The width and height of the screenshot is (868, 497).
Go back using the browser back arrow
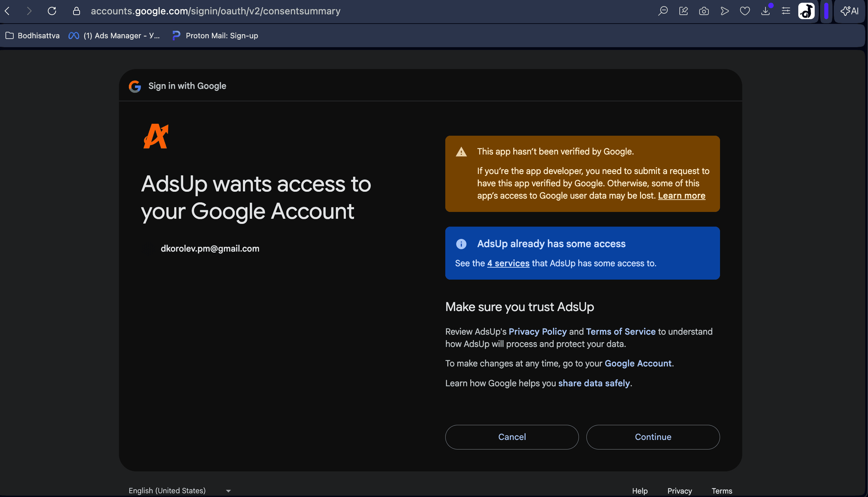point(8,11)
